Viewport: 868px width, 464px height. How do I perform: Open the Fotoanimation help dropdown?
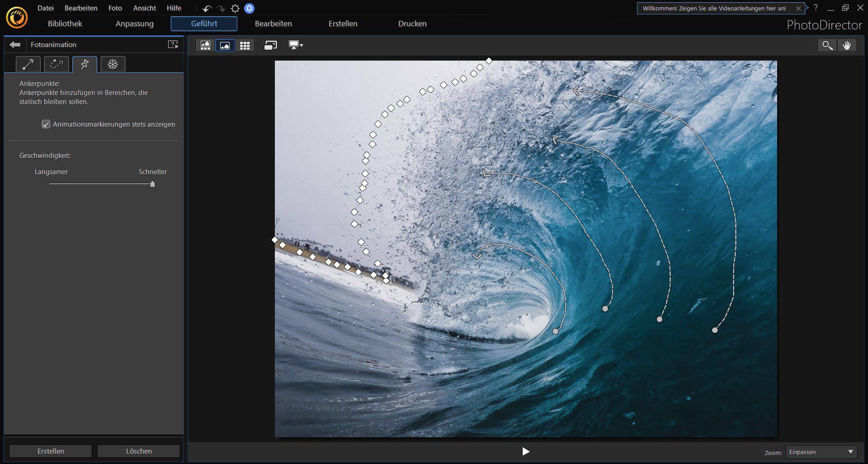(173, 44)
